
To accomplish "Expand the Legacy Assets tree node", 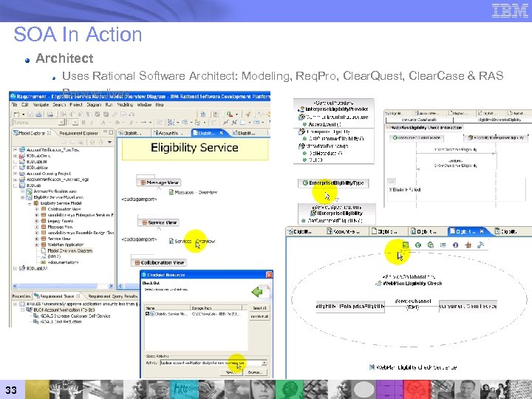I will (x=37, y=221).
